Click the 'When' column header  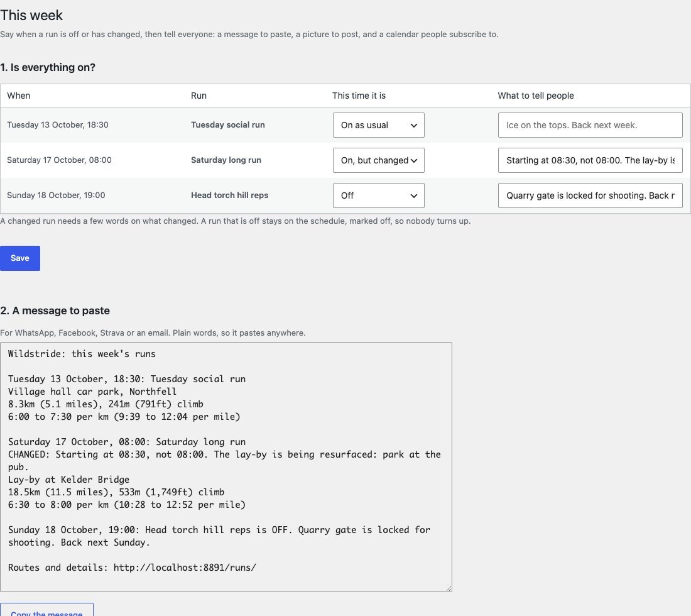tap(18, 96)
